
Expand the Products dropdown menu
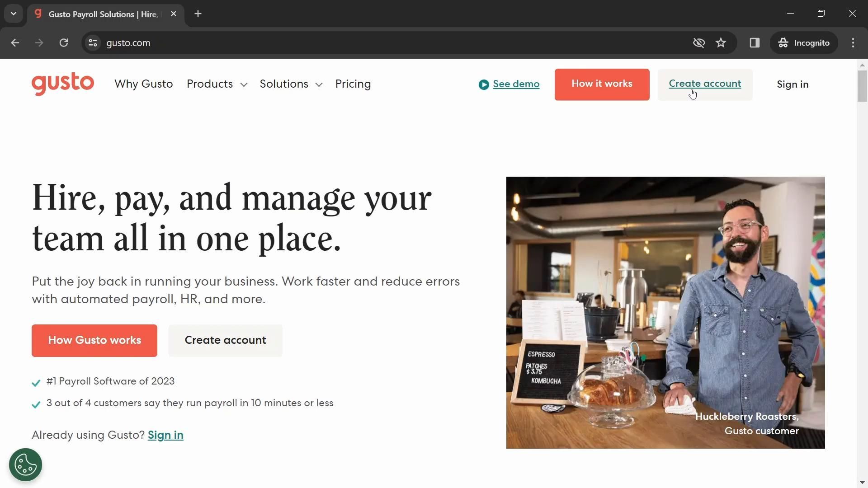[217, 84]
